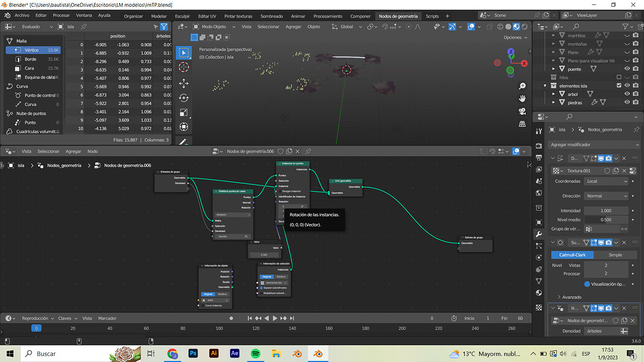Open the Dirección Normal dropdown

click(x=606, y=196)
